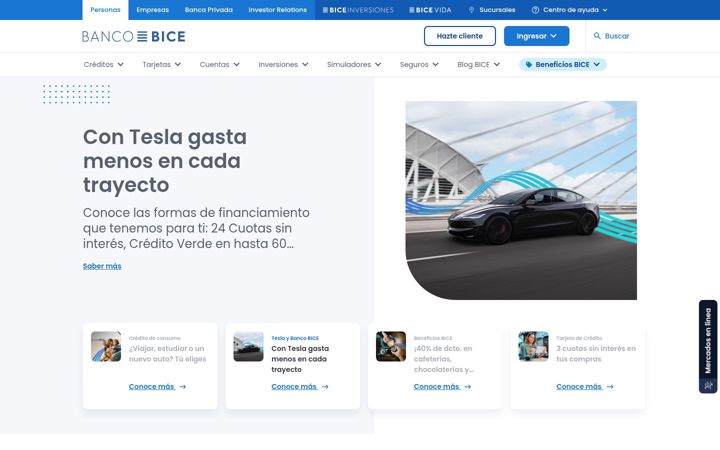Open the Beneficios BICE dropdown
The width and height of the screenshot is (720, 450).
[x=562, y=65]
